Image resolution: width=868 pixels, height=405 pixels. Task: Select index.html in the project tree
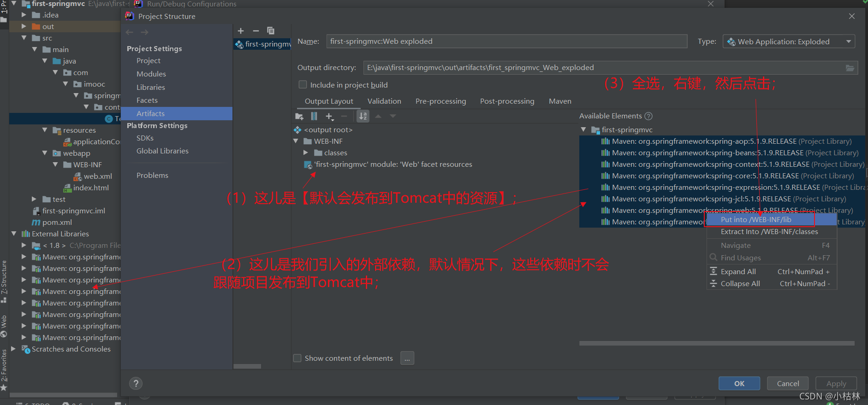point(86,188)
